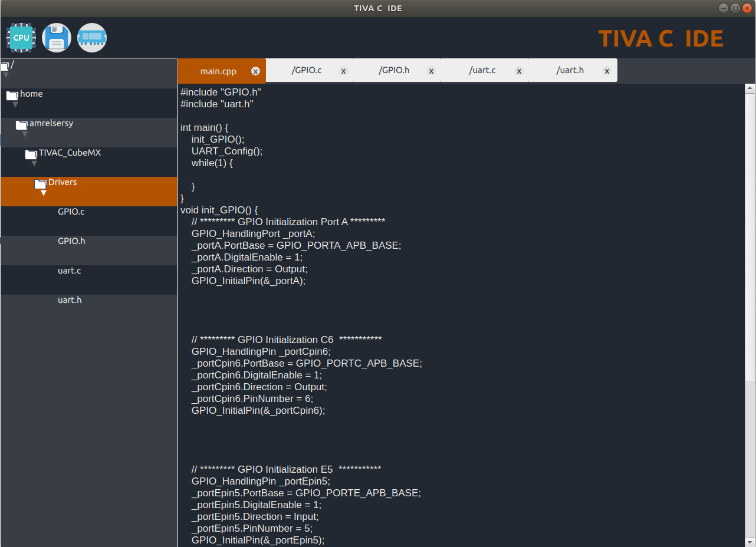Open uart.h from the sidebar tree
This screenshot has height=547, width=756.
tap(70, 299)
